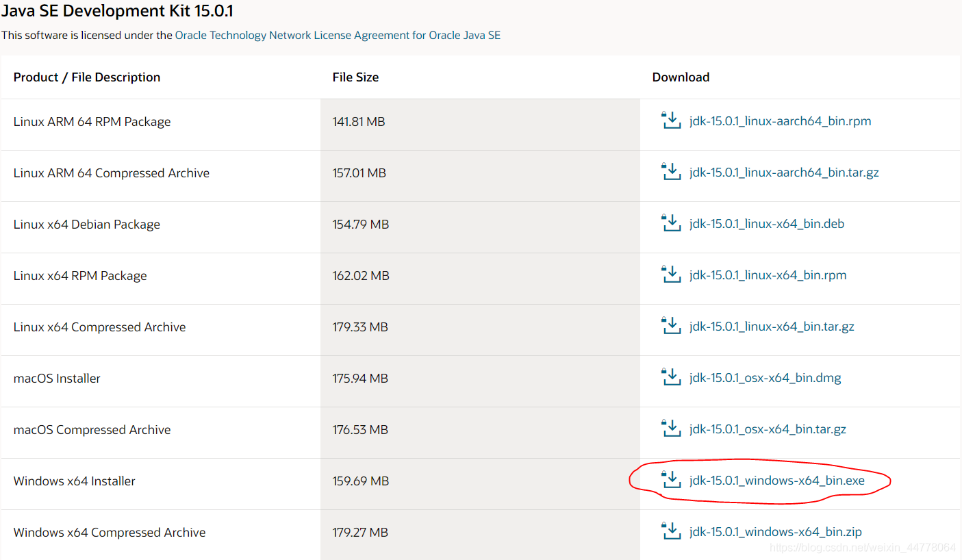Click download icon for osx-x64 tar.gz

671,429
